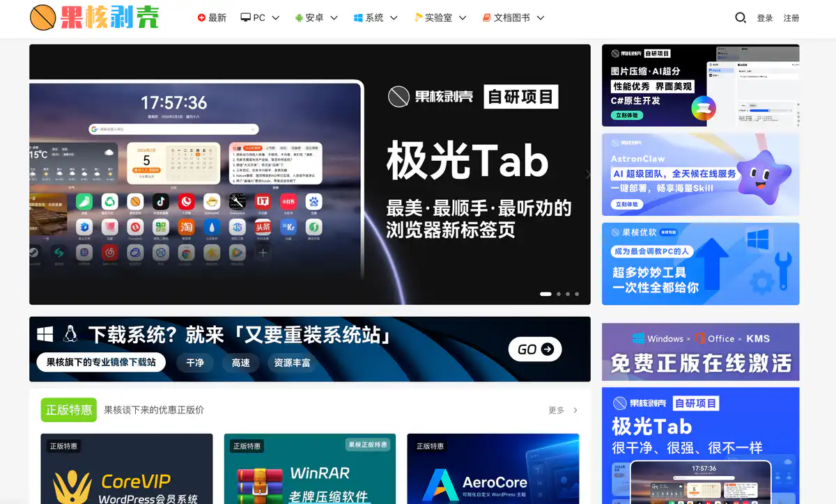The image size is (836, 504).
Task: Open the WinRAR 老牌压缩软件 card
Action: click(310, 468)
